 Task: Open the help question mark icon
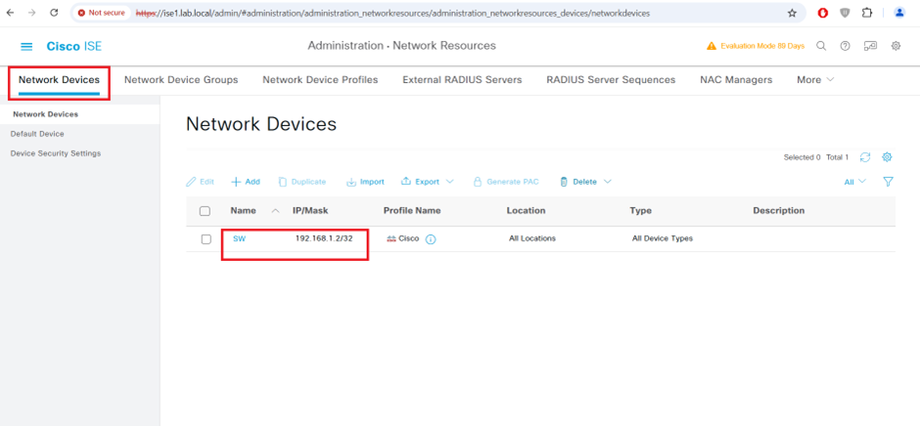[x=845, y=46]
